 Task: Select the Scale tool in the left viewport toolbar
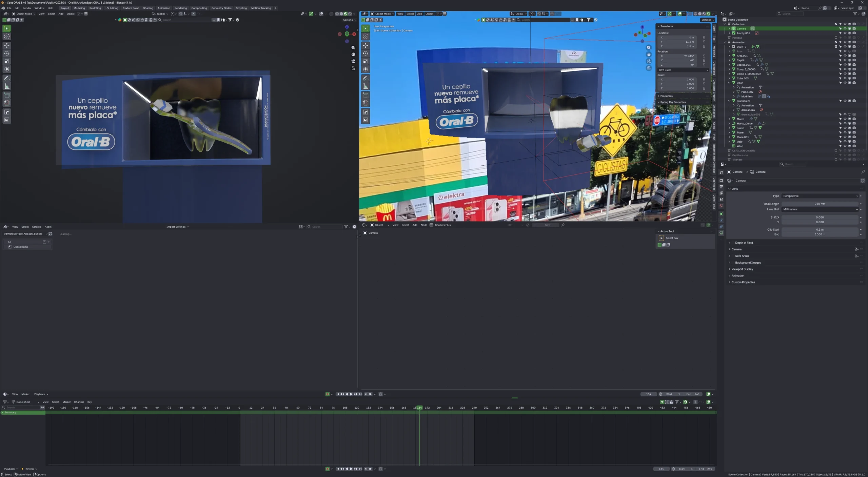7,61
